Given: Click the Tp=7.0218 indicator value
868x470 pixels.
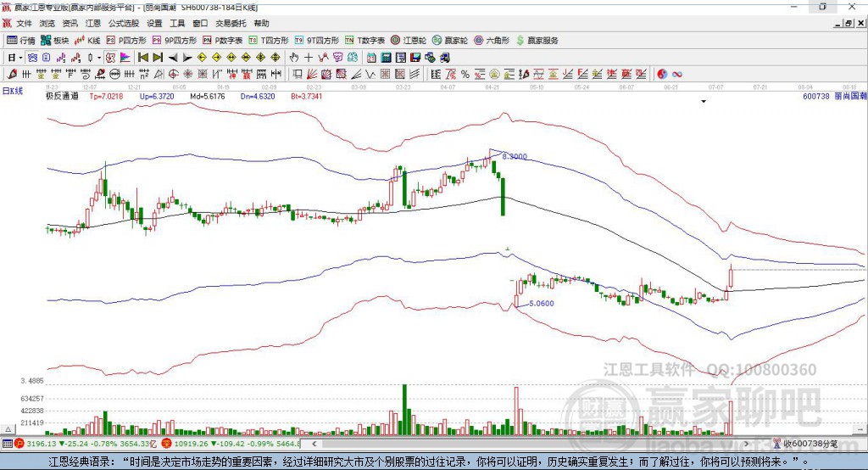Looking at the screenshot, I should pyautogui.click(x=106, y=96).
